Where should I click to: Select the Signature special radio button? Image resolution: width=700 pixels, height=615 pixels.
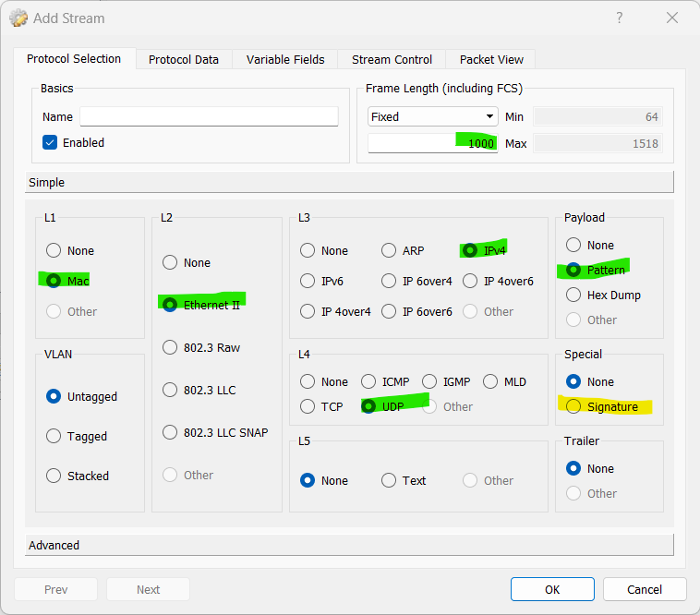click(573, 406)
